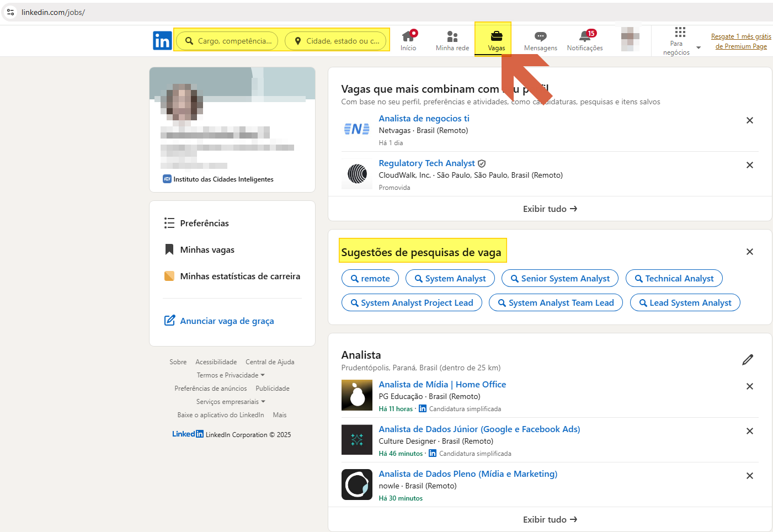Close Sugestões de pesquisas de vaga card
Viewport: 773px width, 532px height.
tap(750, 252)
